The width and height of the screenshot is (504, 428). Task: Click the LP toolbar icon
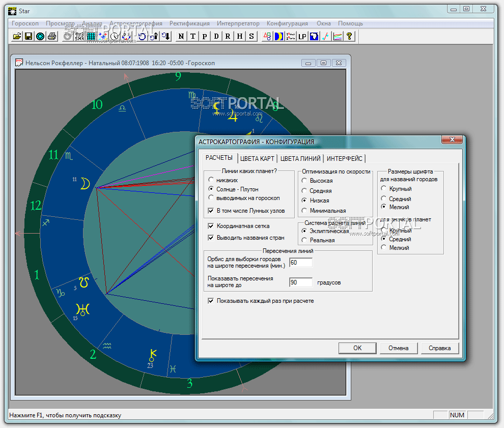[302, 36]
